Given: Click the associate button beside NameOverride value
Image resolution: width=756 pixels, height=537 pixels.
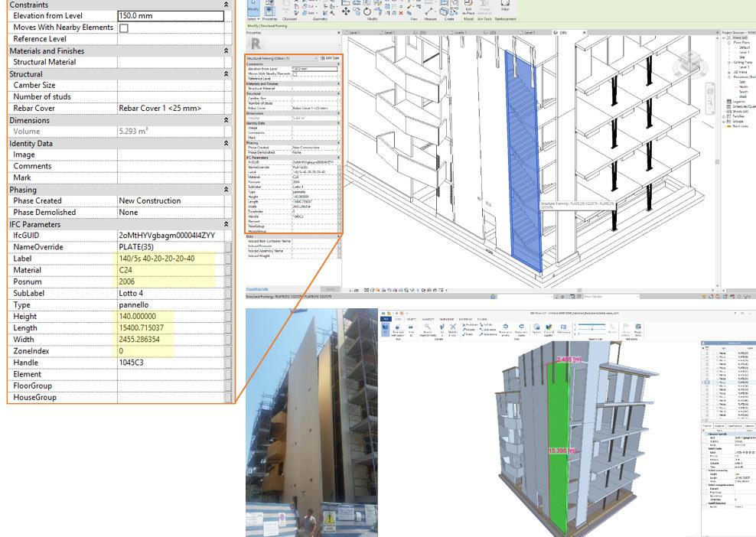Looking at the screenshot, I should (229, 247).
